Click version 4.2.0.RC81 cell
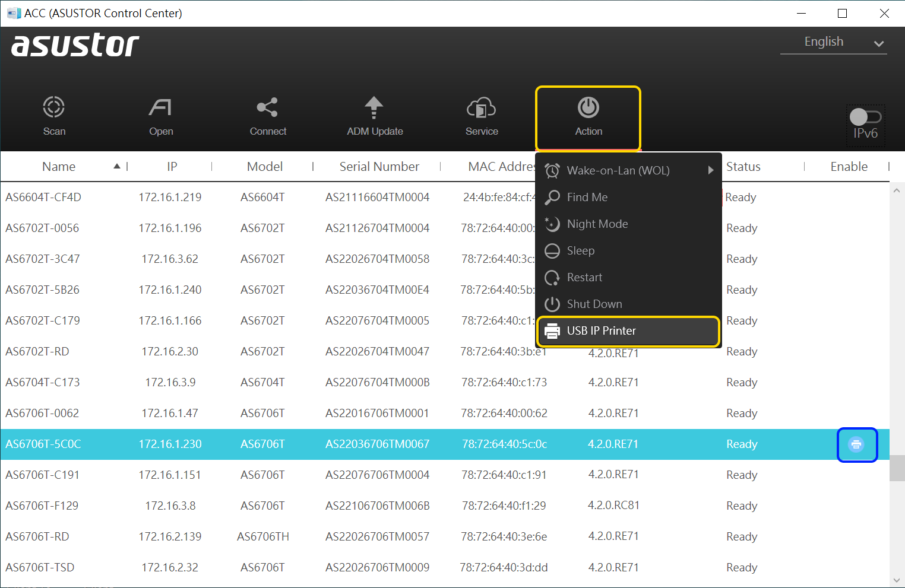905x588 pixels. (614, 506)
